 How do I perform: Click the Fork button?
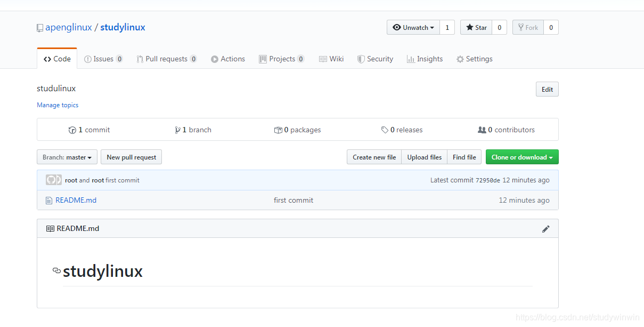(x=528, y=27)
